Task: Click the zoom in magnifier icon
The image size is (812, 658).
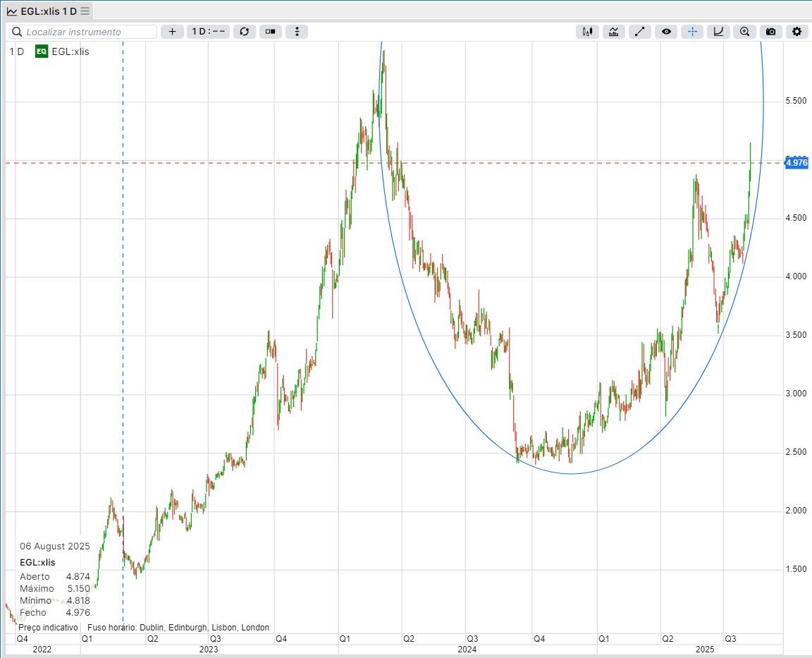Action: tap(744, 32)
